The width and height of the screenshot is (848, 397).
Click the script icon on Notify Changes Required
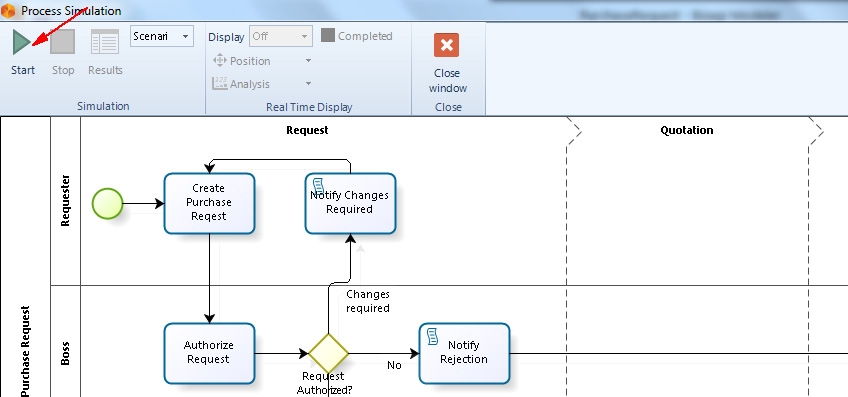pos(319,187)
